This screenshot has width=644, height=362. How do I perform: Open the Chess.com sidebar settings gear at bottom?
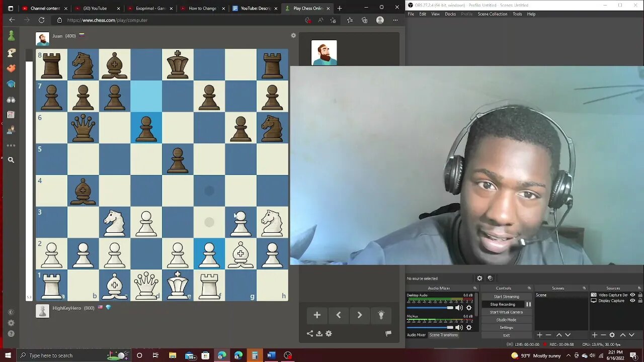pos(11,323)
